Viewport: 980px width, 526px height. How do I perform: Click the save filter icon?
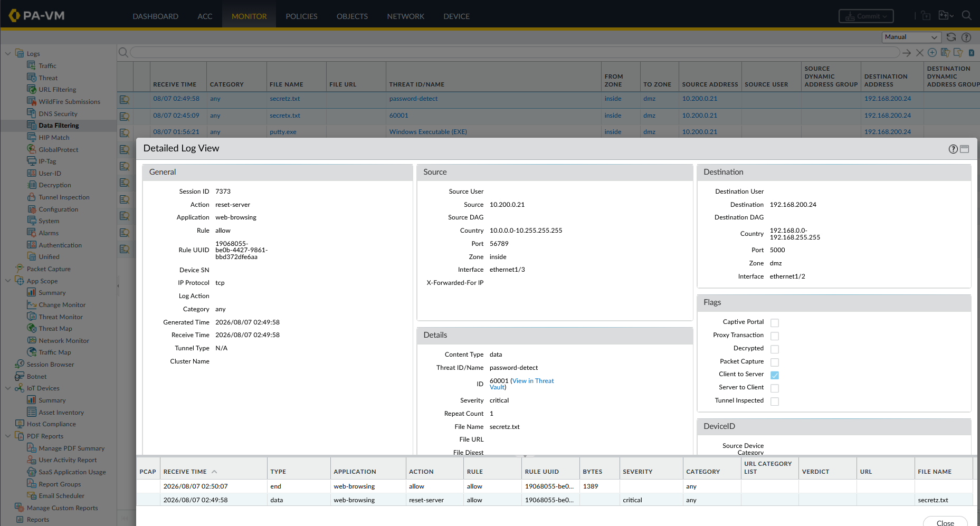click(x=945, y=53)
